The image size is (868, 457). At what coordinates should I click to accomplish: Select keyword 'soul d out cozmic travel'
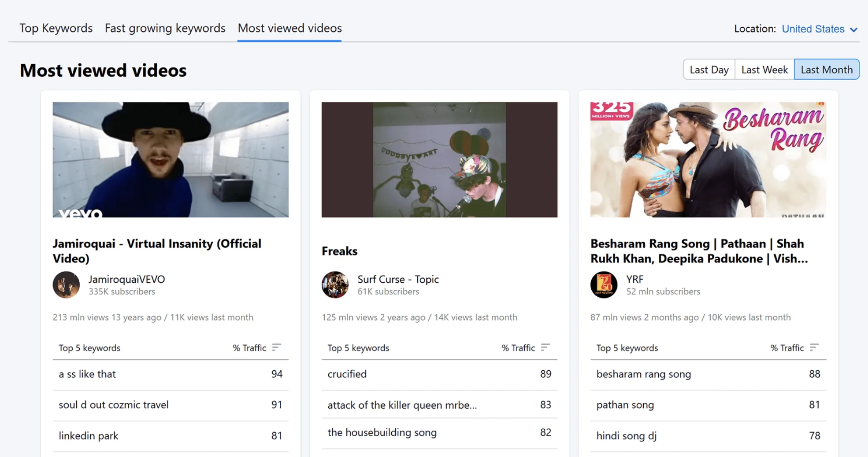(x=114, y=405)
